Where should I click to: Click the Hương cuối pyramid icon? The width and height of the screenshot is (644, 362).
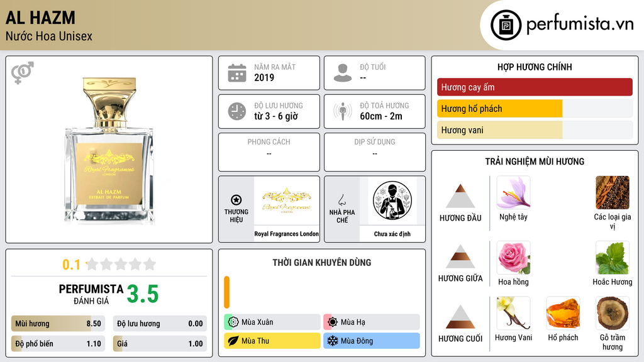coord(460,317)
